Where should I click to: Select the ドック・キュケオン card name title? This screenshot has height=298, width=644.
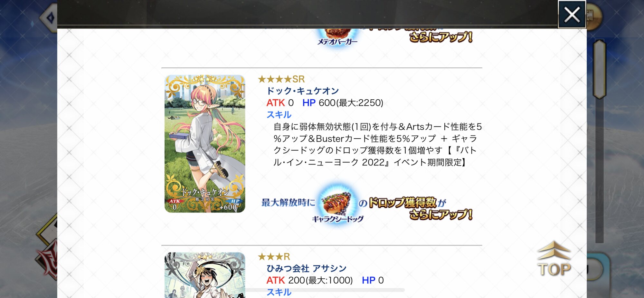[x=303, y=91]
